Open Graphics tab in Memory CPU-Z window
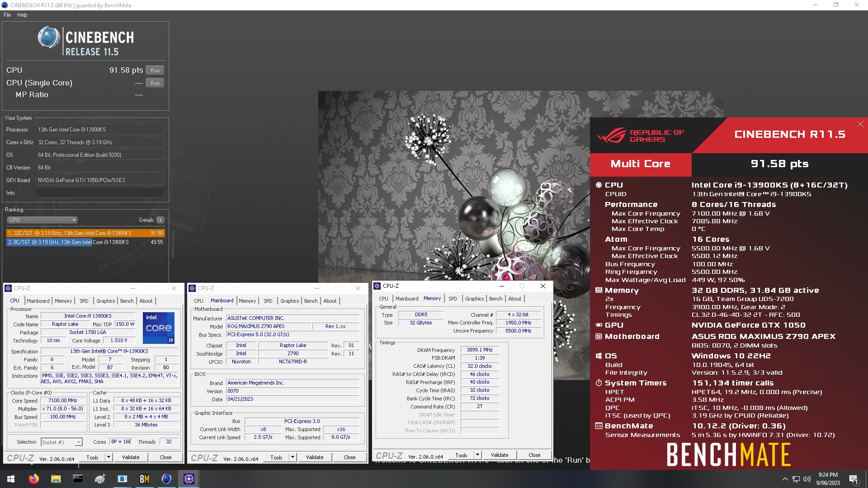This screenshot has height=488, width=868. point(475,299)
